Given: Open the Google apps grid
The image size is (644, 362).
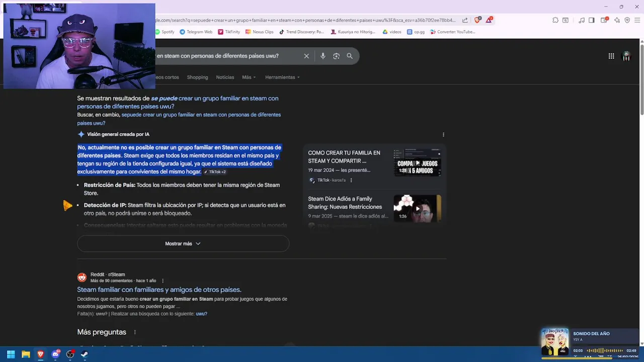Looking at the screenshot, I should [x=611, y=56].
